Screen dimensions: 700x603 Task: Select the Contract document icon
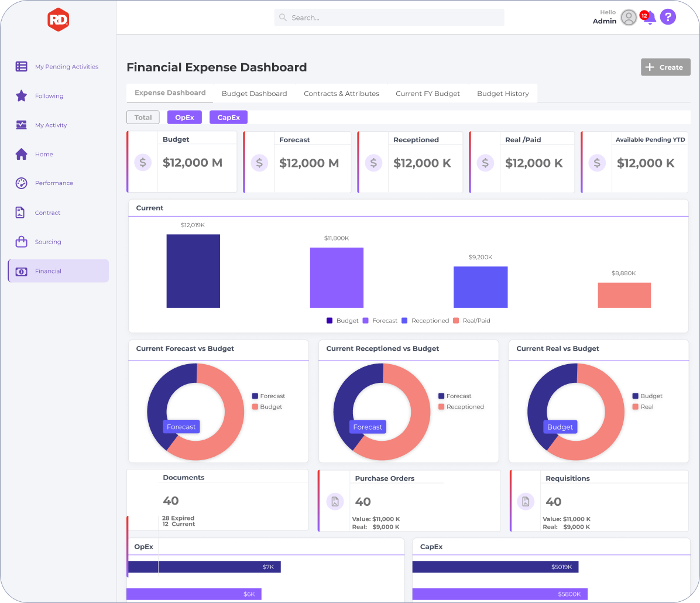click(20, 213)
